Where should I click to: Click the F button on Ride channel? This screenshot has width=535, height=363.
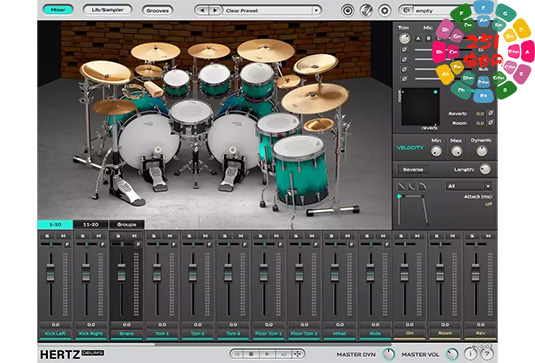coord(387,244)
